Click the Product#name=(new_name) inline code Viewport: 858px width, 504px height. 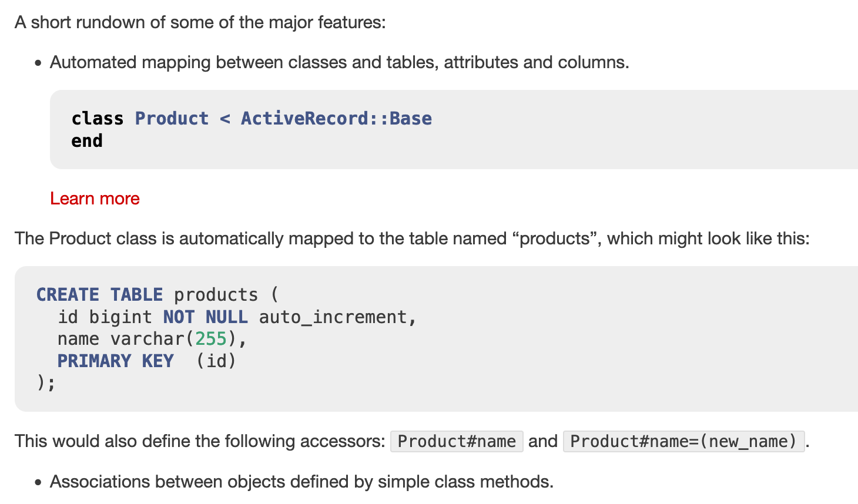pyautogui.click(x=683, y=441)
